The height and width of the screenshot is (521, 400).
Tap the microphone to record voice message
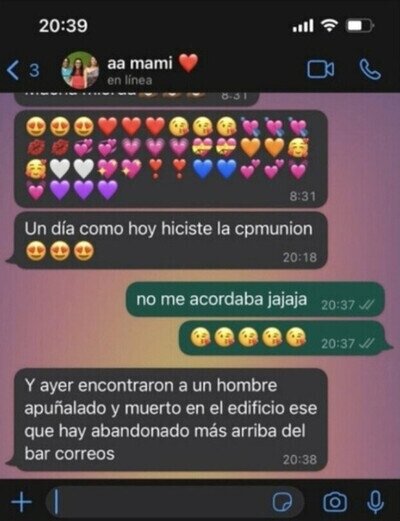[376, 501]
